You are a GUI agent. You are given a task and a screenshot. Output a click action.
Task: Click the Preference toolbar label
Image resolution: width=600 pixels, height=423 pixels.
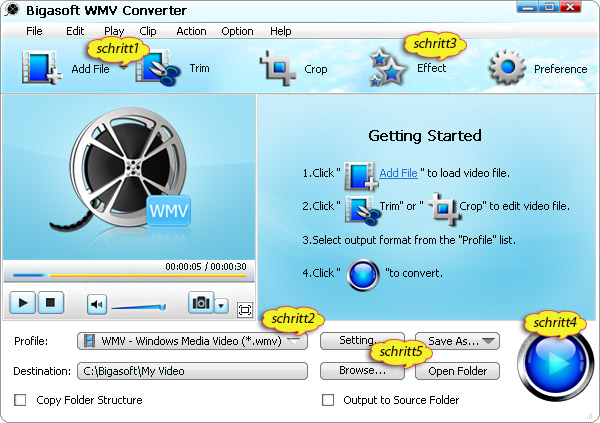click(560, 69)
